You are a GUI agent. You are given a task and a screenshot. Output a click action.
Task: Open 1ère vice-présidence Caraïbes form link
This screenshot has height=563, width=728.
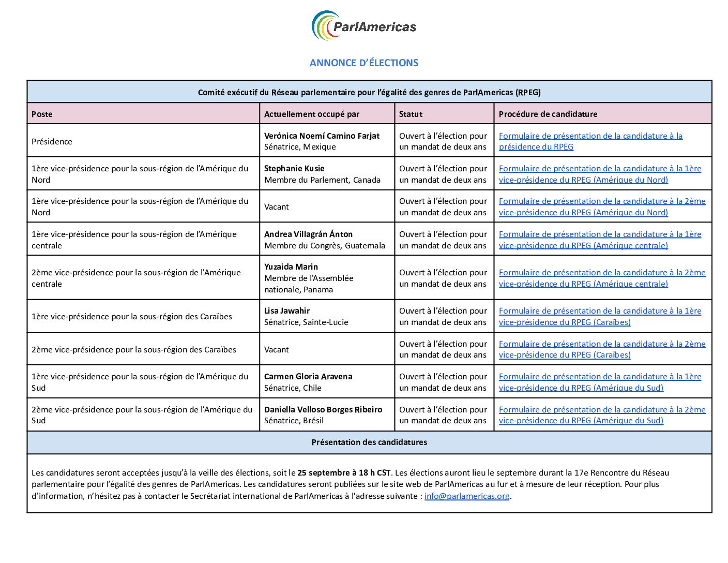click(x=600, y=316)
